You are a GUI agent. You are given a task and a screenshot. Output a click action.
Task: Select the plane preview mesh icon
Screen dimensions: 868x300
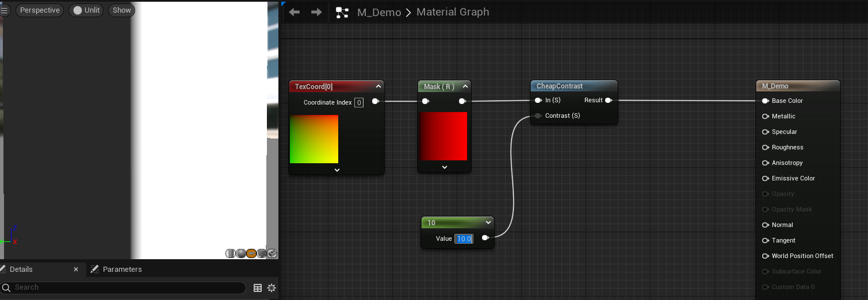click(251, 253)
